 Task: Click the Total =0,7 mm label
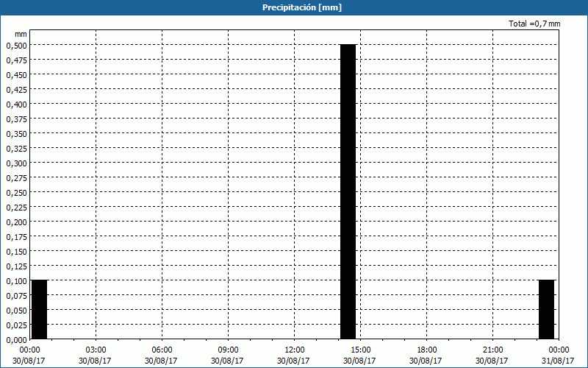pyautogui.click(x=534, y=24)
